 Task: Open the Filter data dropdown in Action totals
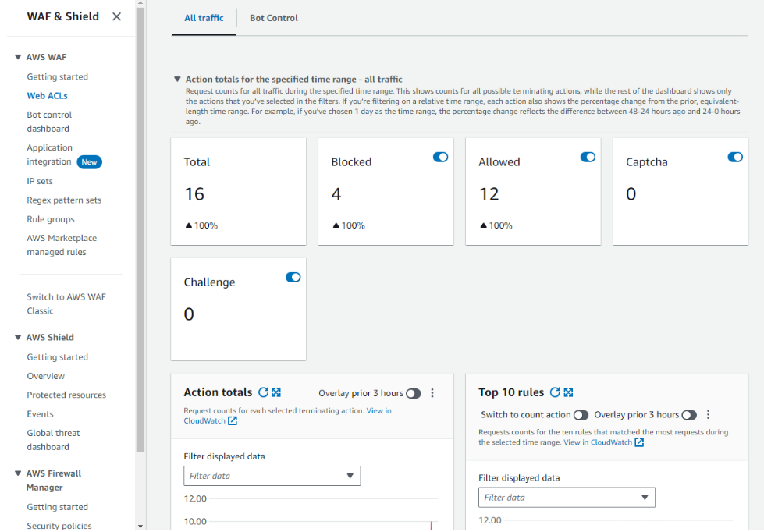(272, 476)
